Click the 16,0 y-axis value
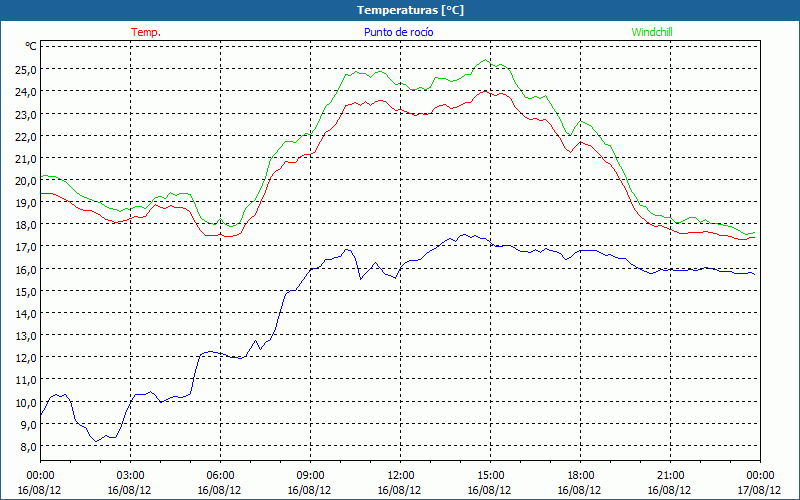Viewport: 800px width, 500px height. click(x=26, y=269)
